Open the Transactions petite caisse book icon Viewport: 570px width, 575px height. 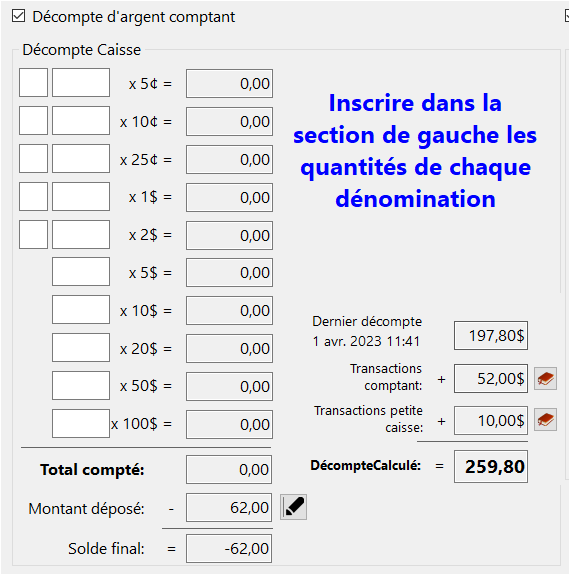tap(545, 420)
